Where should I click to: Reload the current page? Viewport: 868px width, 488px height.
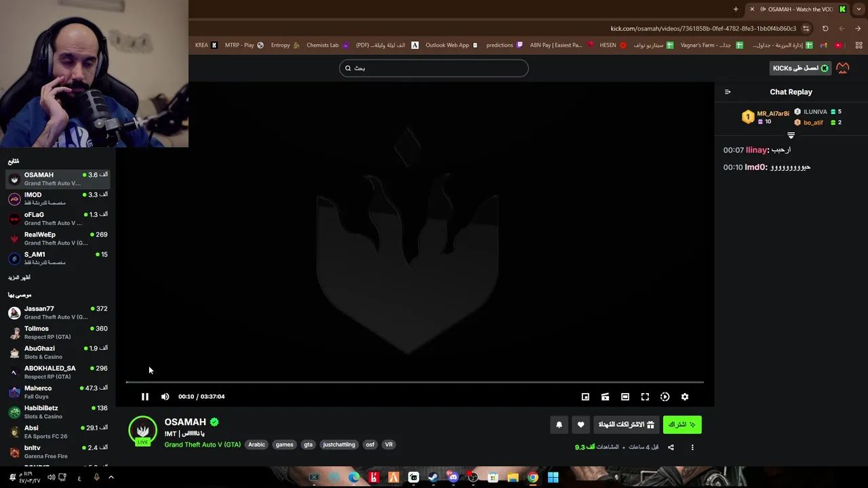point(825,28)
